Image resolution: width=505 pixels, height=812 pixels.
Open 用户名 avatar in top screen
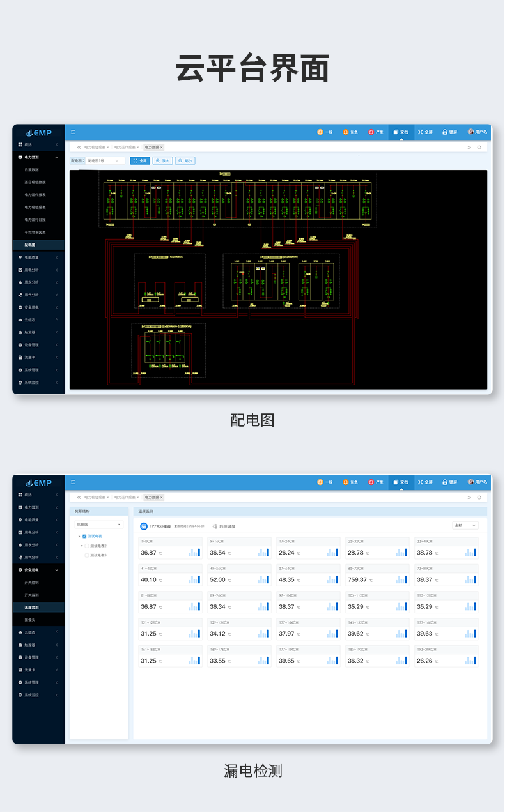pos(471,132)
